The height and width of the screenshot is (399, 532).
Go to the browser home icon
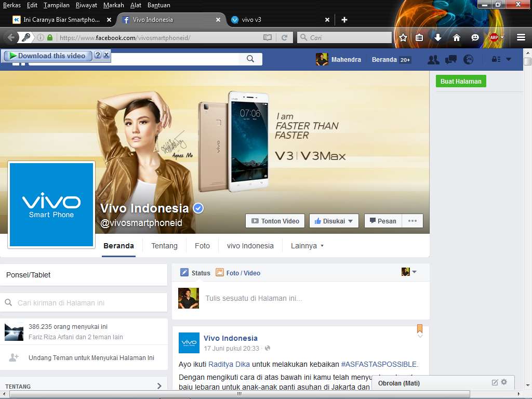[x=457, y=37]
